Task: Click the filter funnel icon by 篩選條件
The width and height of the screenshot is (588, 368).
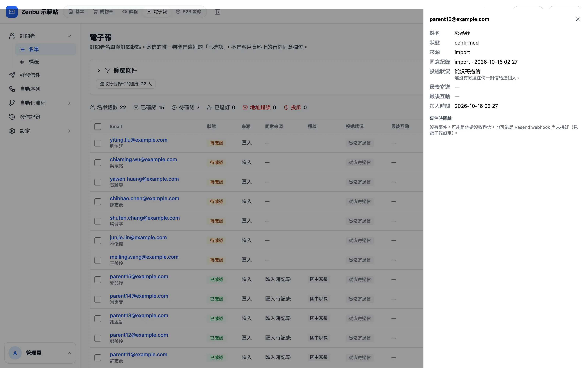Action: coord(107,70)
